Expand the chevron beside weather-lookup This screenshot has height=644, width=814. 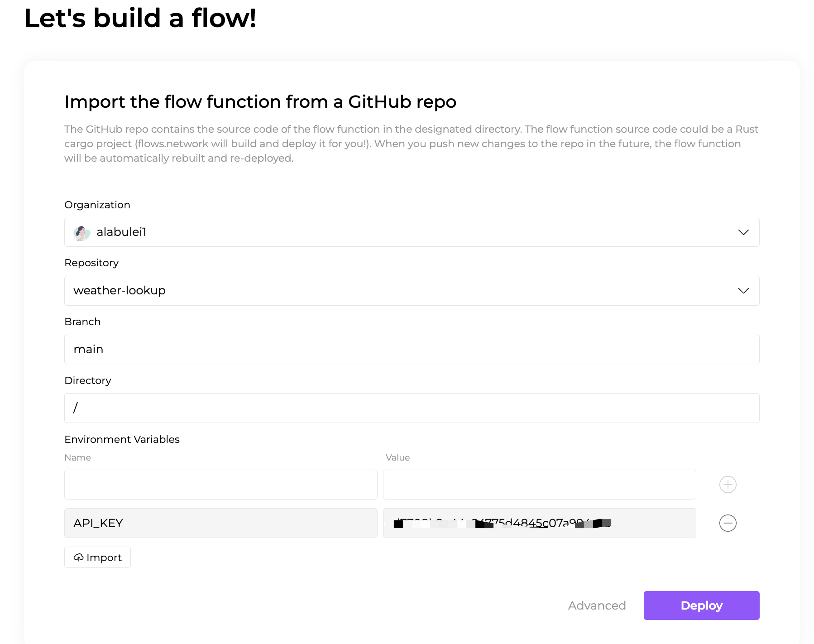click(743, 291)
